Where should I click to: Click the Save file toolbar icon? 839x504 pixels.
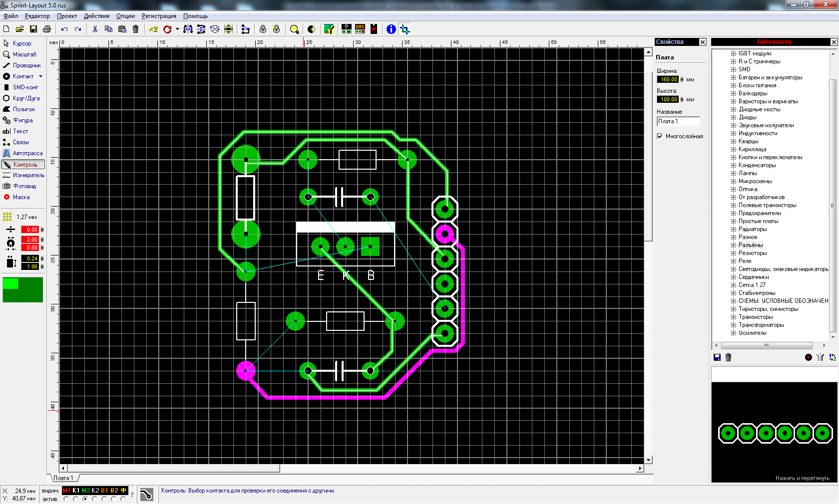coord(33,29)
